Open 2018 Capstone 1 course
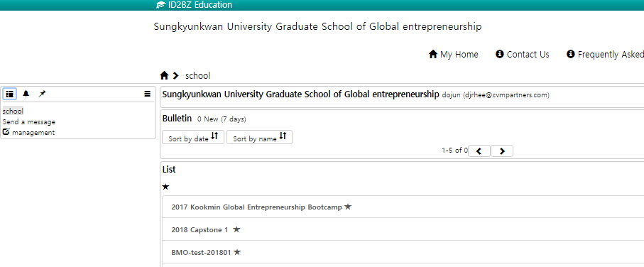This screenshot has height=267, width=644. (x=200, y=229)
